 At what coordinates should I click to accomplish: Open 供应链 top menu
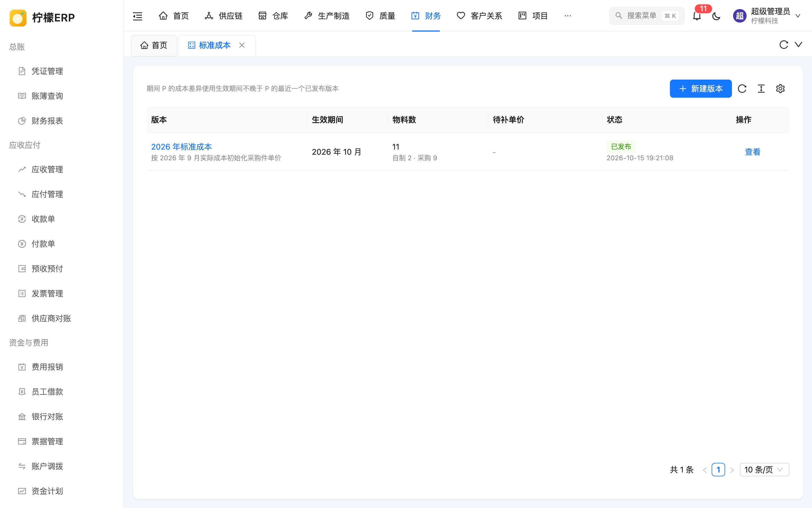(x=224, y=16)
